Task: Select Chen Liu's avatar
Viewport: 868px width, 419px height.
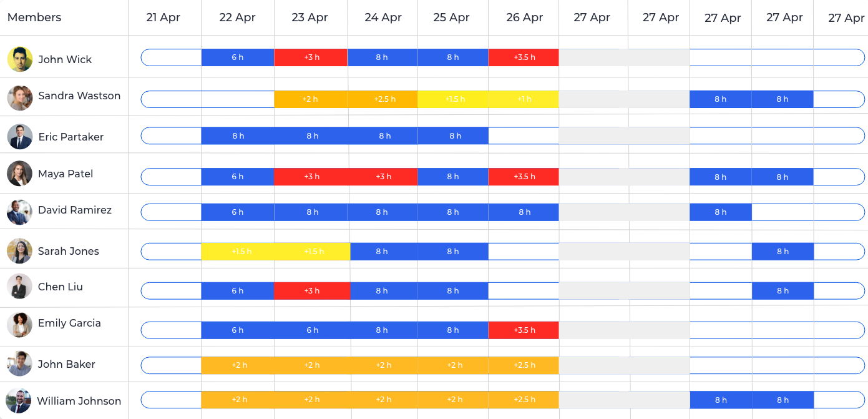Action: pos(20,287)
